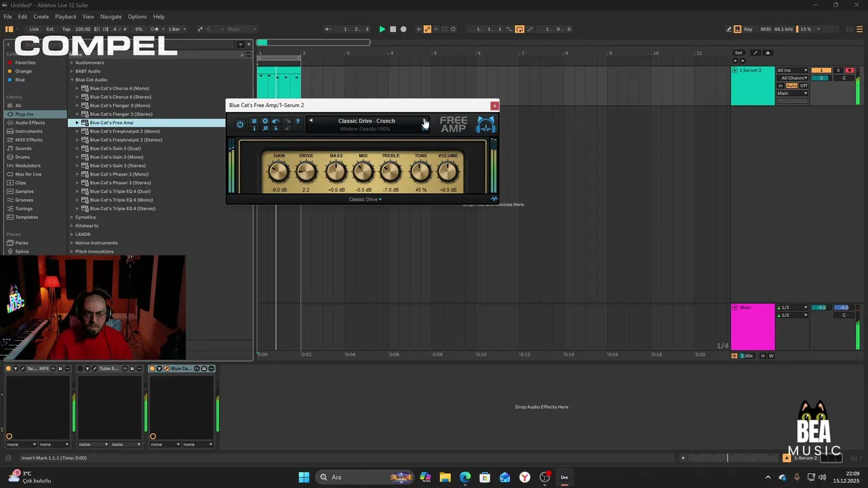
Task: Click the Arrangement Record button
Action: pos(403,29)
